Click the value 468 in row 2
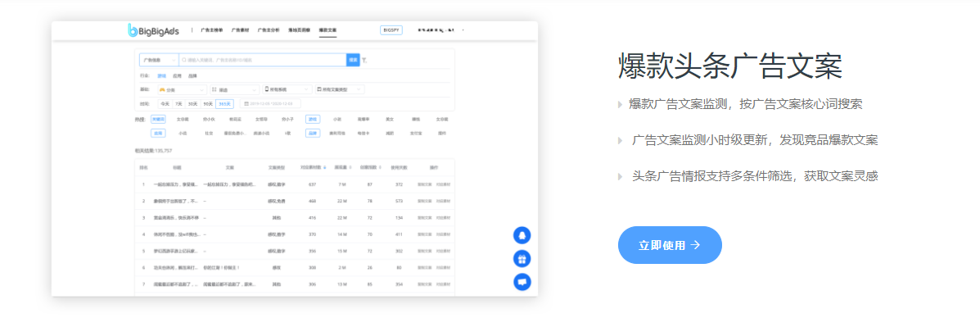 coord(313,202)
